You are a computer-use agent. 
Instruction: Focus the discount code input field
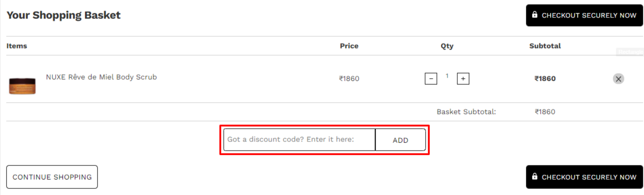click(x=300, y=139)
